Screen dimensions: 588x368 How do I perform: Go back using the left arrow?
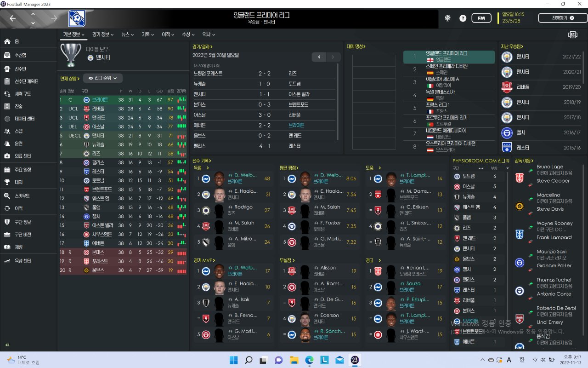click(x=13, y=18)
